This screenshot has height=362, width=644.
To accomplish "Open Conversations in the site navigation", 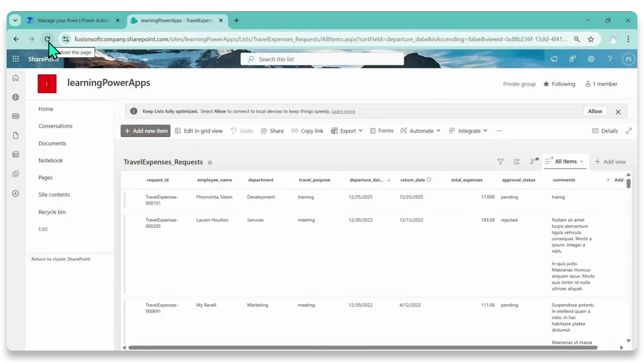I will (55, 126).
